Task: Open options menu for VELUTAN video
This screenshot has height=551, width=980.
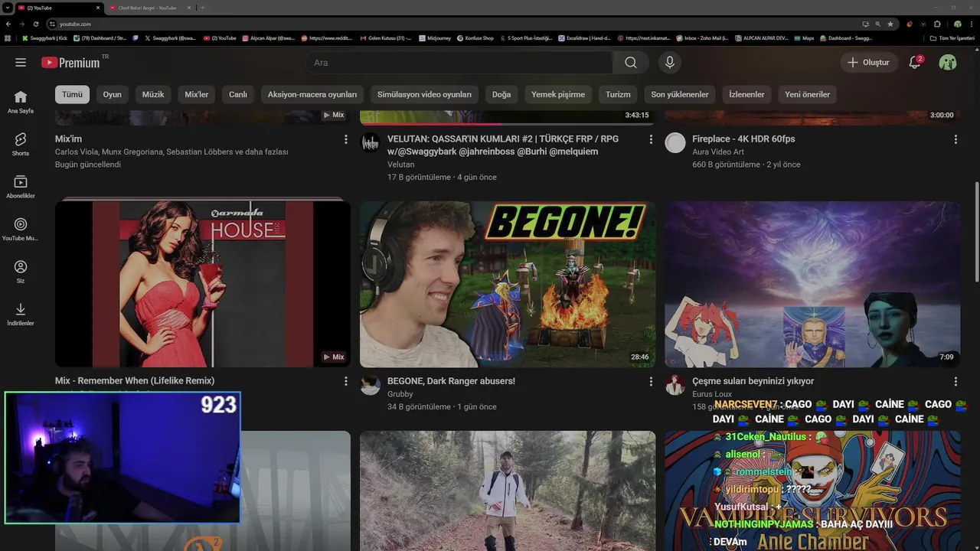Action: [651, 139]
